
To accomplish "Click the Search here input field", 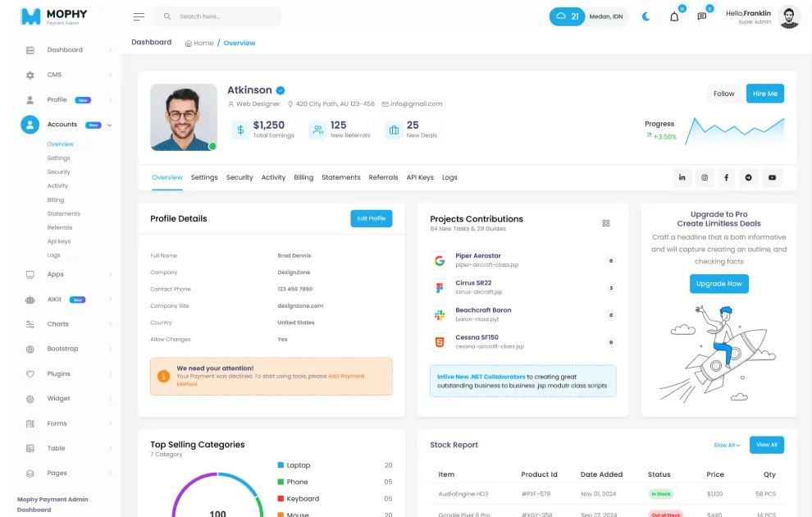I will (x=217, y=16).
